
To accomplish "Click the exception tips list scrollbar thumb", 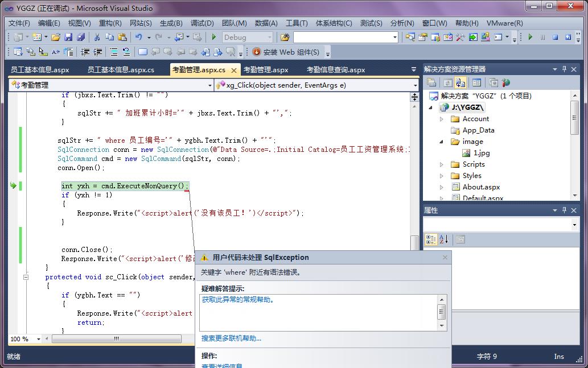I will pos(442,312).
